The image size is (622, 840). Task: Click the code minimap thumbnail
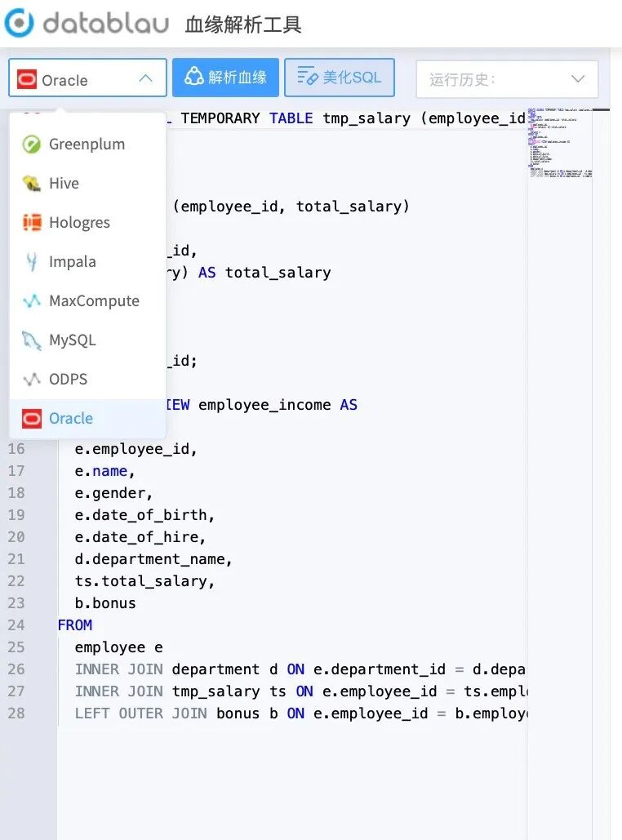coord(560,143)
